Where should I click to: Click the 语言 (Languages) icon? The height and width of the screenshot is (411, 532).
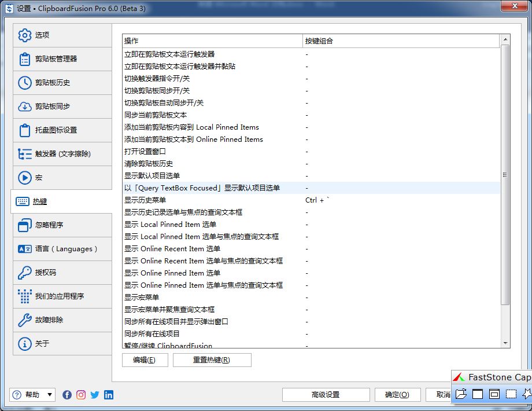pyautogui.click(x=25, y=249)
